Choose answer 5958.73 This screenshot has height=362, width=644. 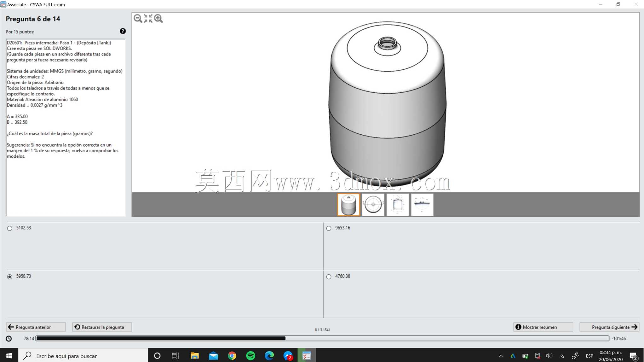click(x=10, y=277)
